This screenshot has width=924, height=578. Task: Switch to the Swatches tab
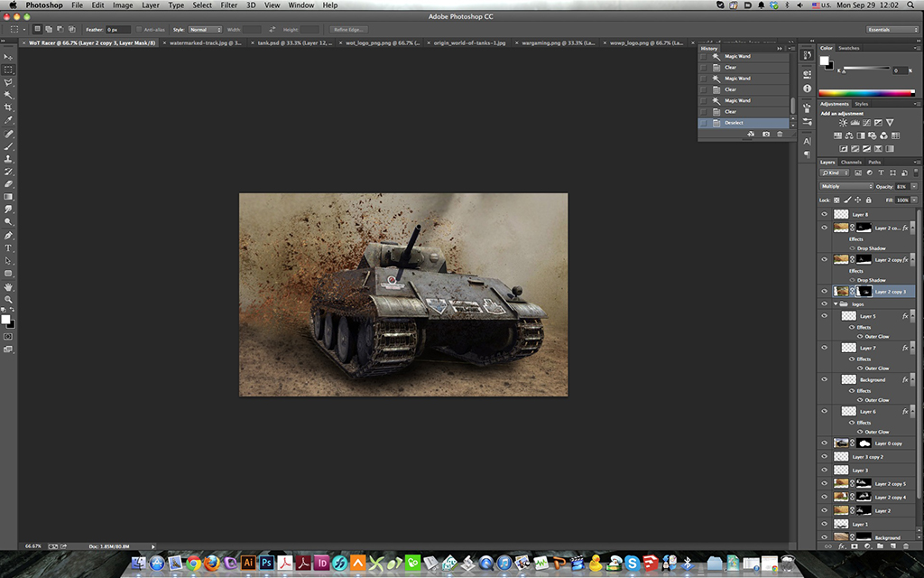(848, 48)
